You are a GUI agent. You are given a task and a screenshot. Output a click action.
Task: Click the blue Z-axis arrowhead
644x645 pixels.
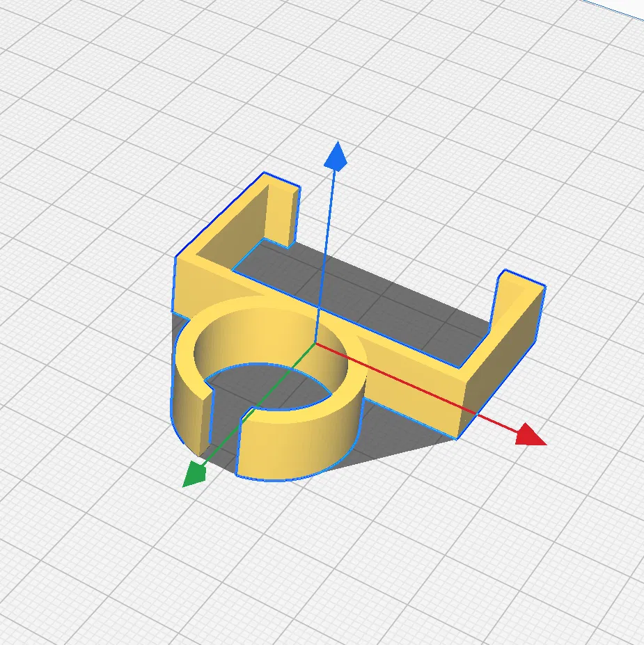[336, 157]
